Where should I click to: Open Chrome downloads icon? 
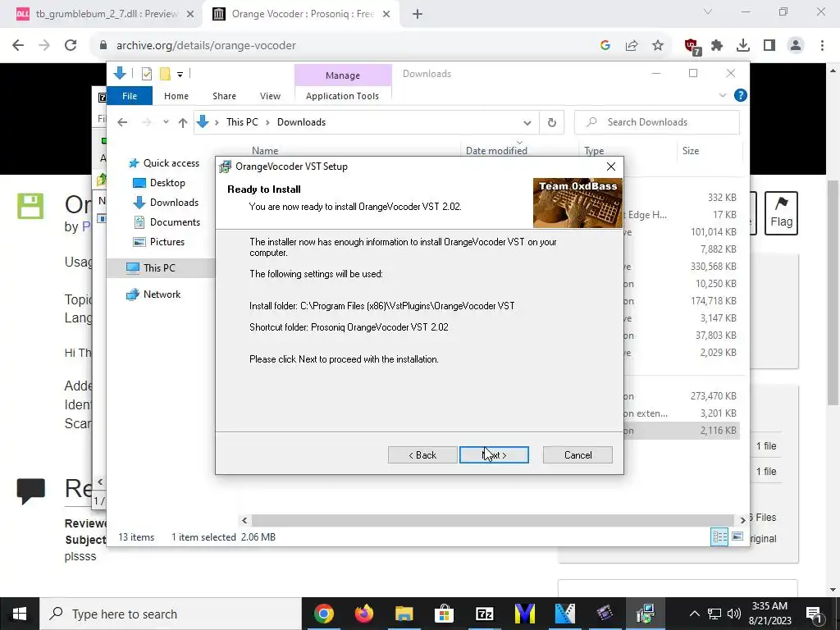coord(743,46)
